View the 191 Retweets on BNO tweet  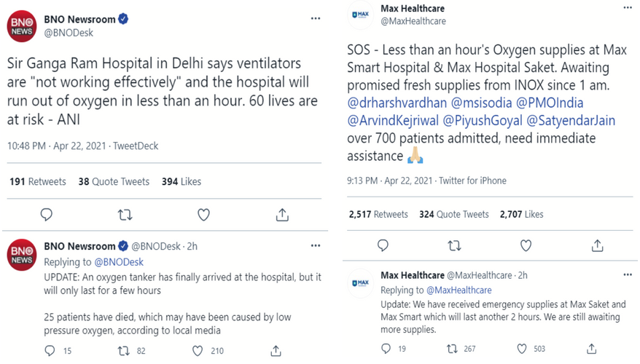tap(38, 181)
